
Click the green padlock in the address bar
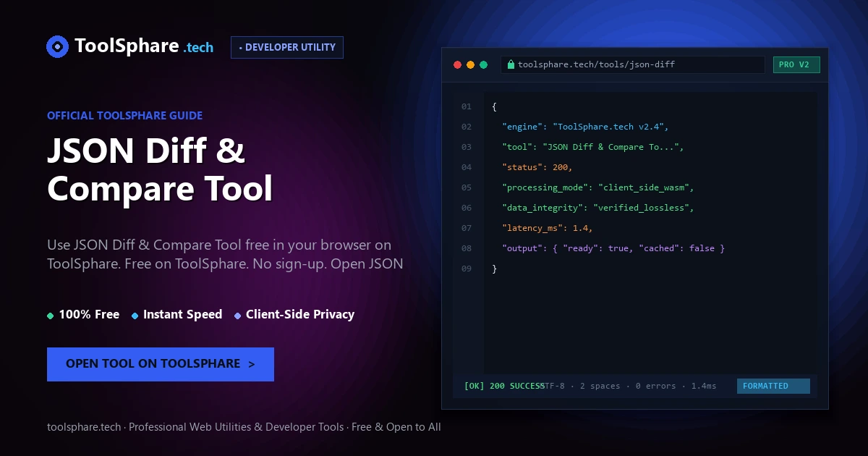click(511, 64)
